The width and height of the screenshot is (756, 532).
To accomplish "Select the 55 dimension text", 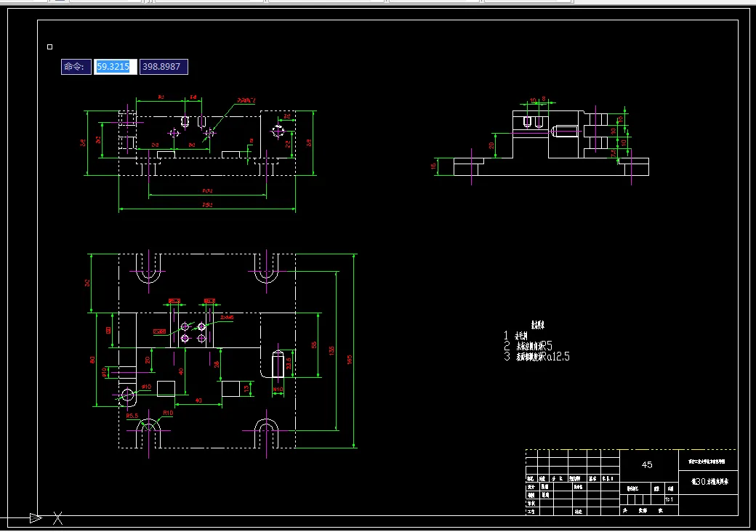I will pyautogui.click(x=314, y=345).
